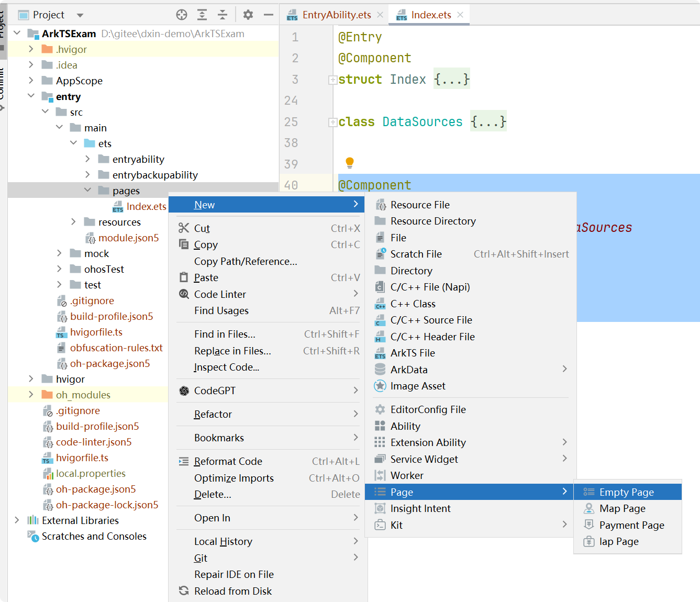
Task: Hide the Project panel with minus icon
Action: [x=269, y=15]
